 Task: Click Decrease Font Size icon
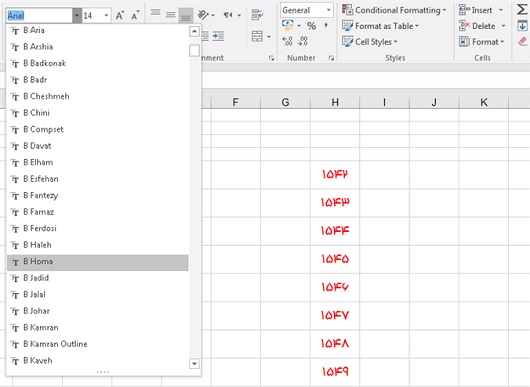click(135, 15)
